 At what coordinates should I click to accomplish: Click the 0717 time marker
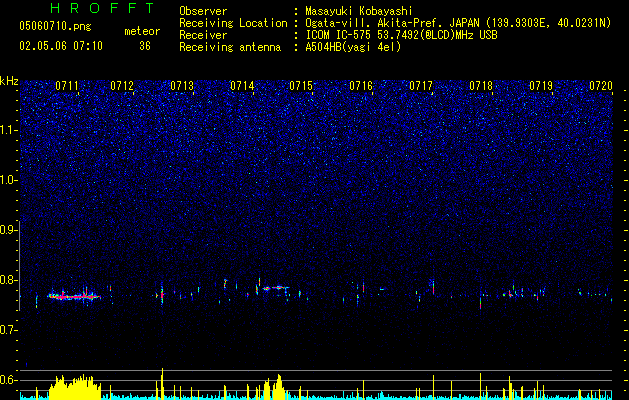tap(421, 86)
